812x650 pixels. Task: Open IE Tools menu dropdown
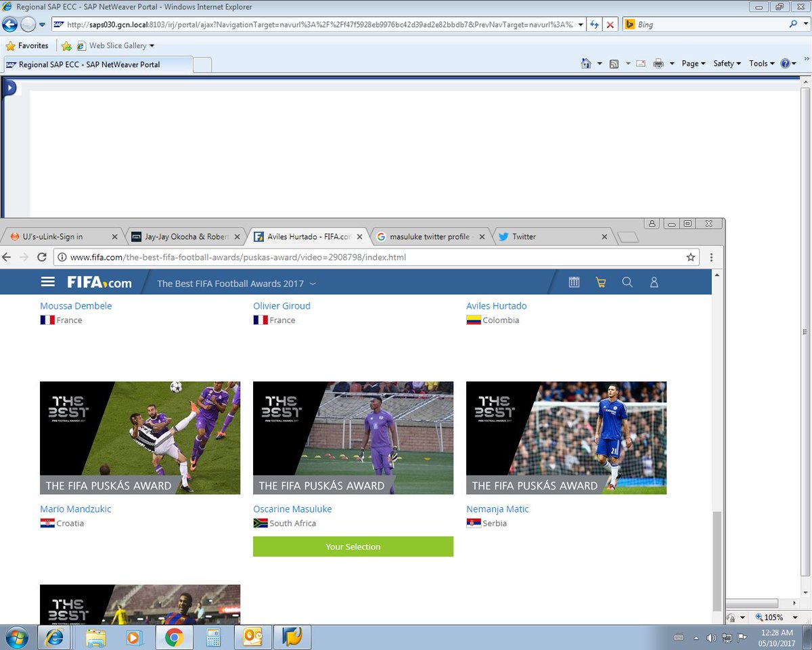point(761,64)
